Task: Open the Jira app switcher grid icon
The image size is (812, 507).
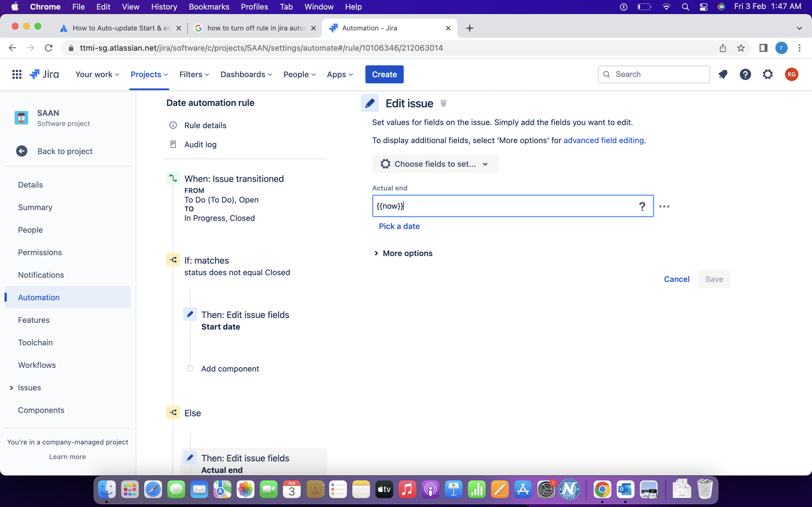Action: (17, 74)
